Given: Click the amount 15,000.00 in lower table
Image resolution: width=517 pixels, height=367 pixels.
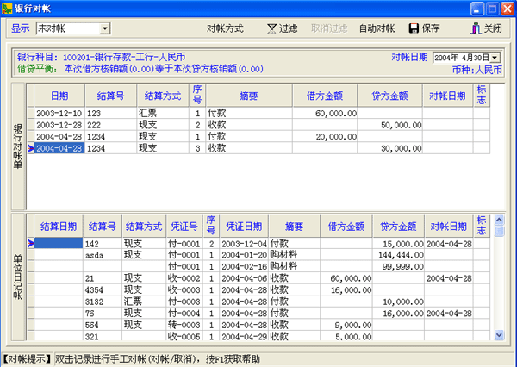Looking at the screenshot, I should tap(399, 244).
